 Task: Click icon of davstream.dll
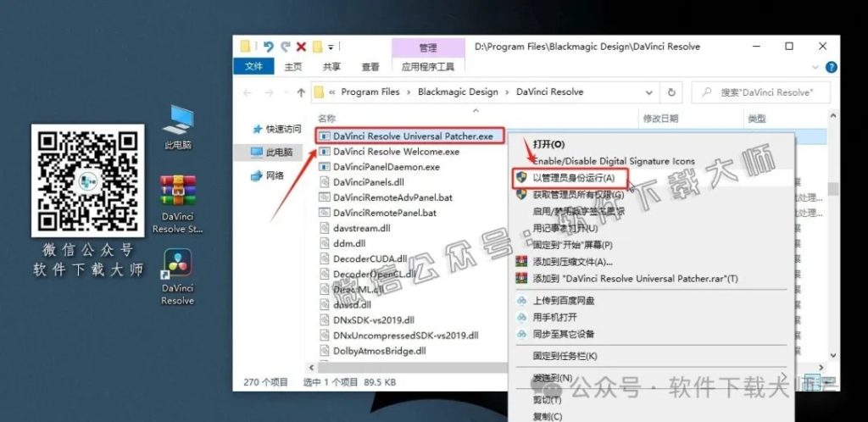325,228
